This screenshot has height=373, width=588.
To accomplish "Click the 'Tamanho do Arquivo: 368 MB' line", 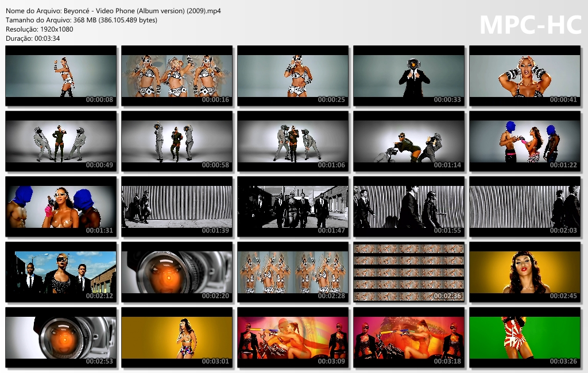I will point(82,20).
